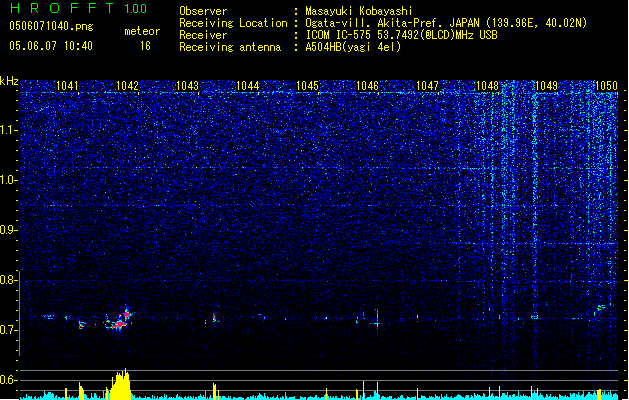Click the 1.0 frequency axis label
The height and width of the screenshot is (400, 629).
pos(8,180)
